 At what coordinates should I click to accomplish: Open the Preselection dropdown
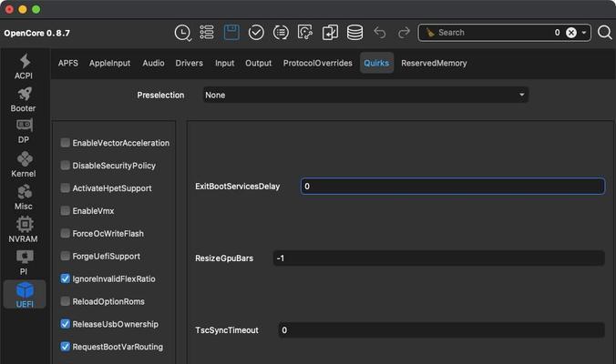click(x=365, y=95)
